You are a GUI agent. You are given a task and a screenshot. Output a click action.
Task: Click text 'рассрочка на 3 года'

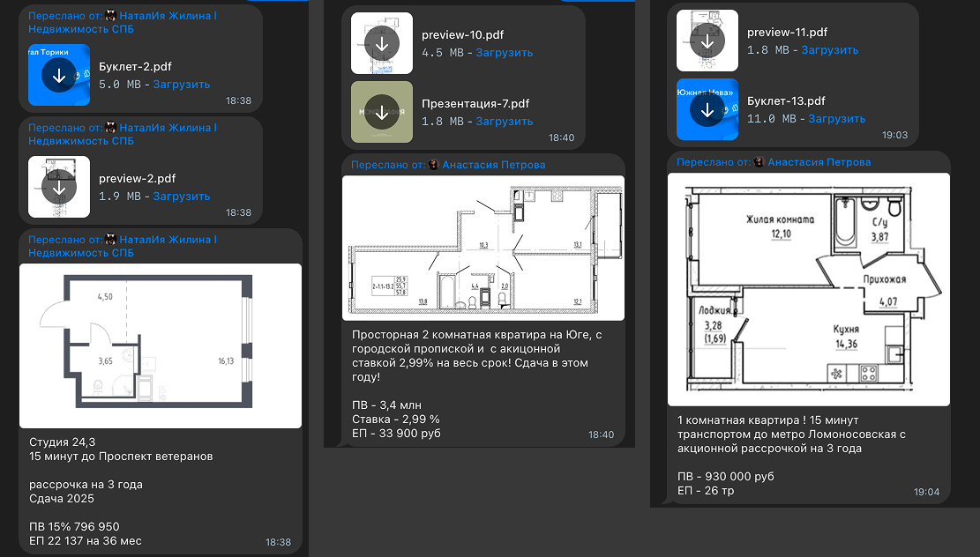click(x=86, y=485)
